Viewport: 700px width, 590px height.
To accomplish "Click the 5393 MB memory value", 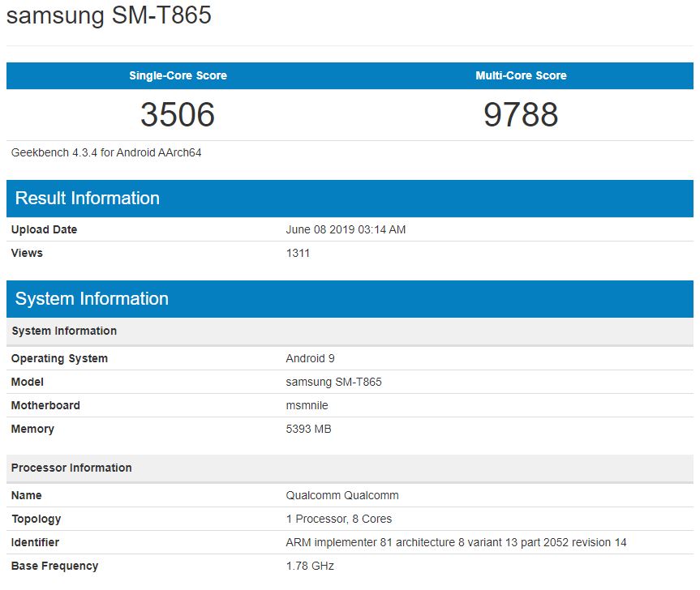I will [308, 429].
